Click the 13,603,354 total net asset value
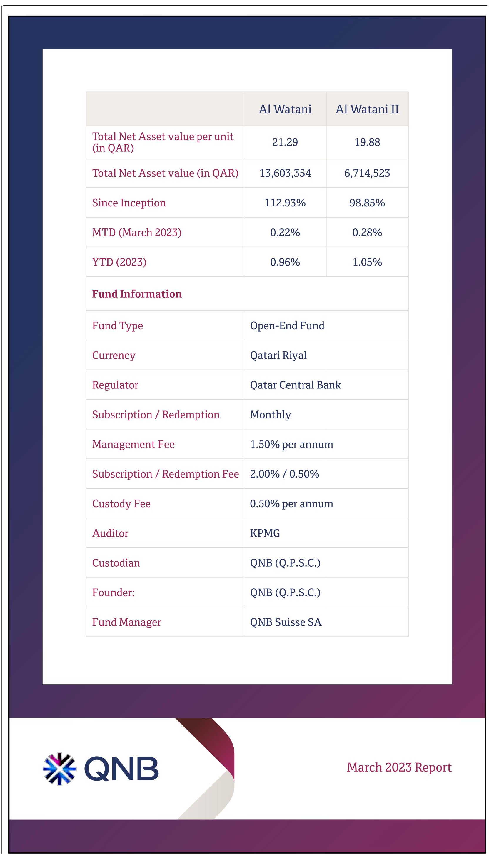 coord(285,173)
